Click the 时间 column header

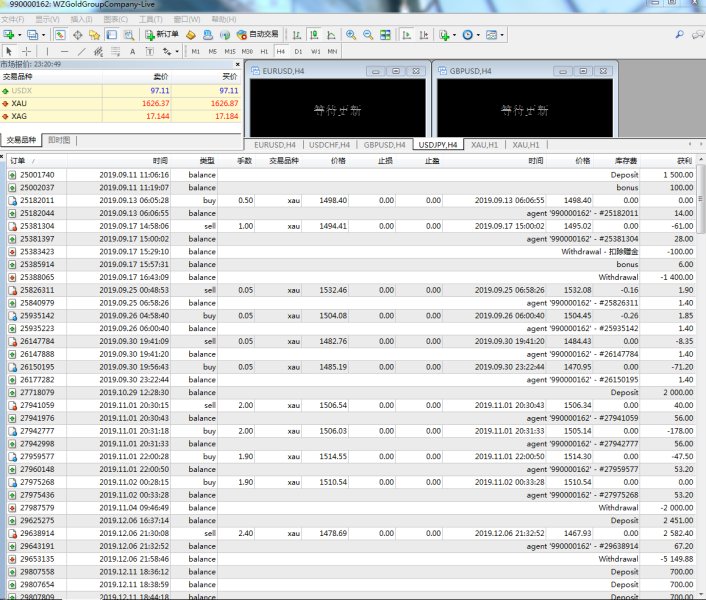(160, 160)
